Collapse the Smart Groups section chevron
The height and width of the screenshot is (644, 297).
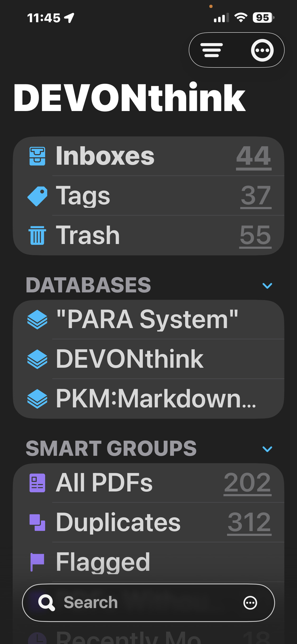point(267,449)
